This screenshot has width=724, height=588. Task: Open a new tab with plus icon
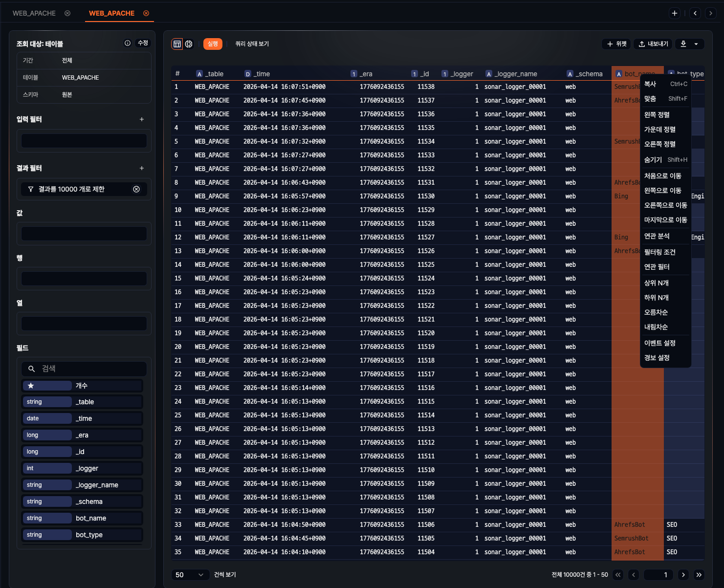click(x=675, y=13)
